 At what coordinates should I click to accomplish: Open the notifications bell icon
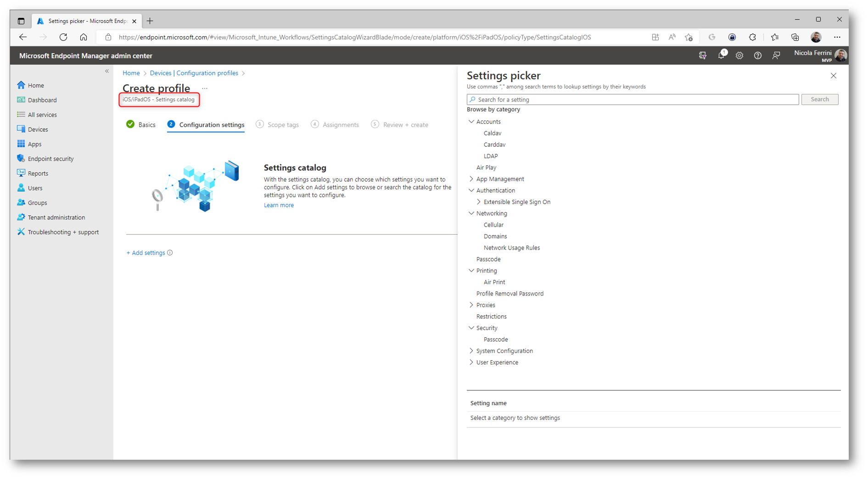point(721,56)
